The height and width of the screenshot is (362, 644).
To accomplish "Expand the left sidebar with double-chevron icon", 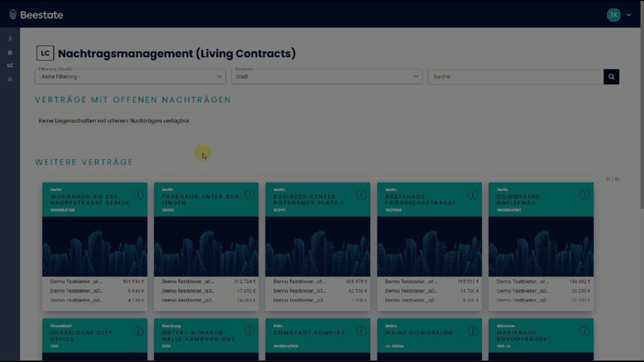I will point(10,39).
